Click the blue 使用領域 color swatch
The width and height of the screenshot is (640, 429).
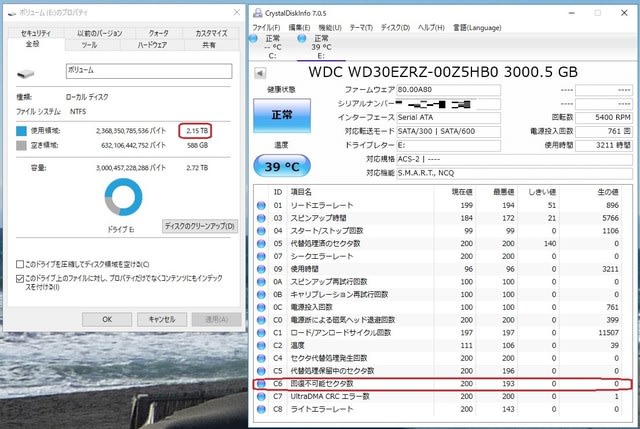point(21,131)
